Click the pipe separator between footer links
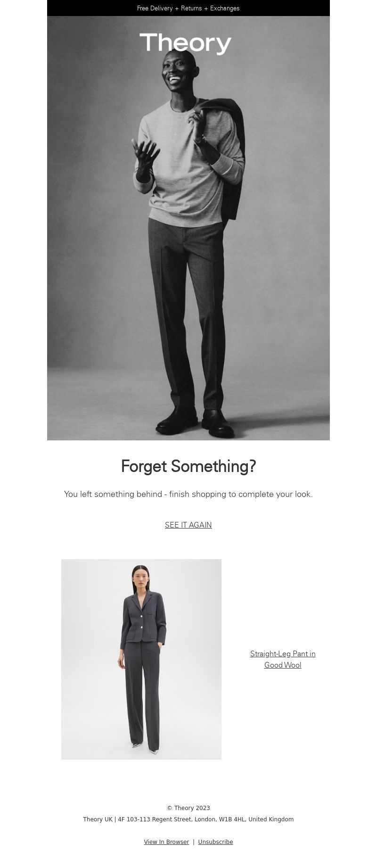This screenshot has height=868, width=377. tap(194, 842)
